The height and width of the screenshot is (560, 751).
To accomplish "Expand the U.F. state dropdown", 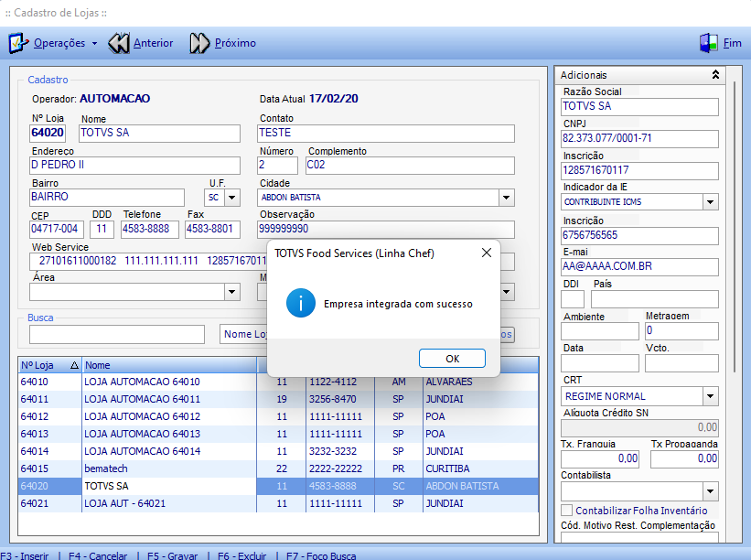I will 232,198.
